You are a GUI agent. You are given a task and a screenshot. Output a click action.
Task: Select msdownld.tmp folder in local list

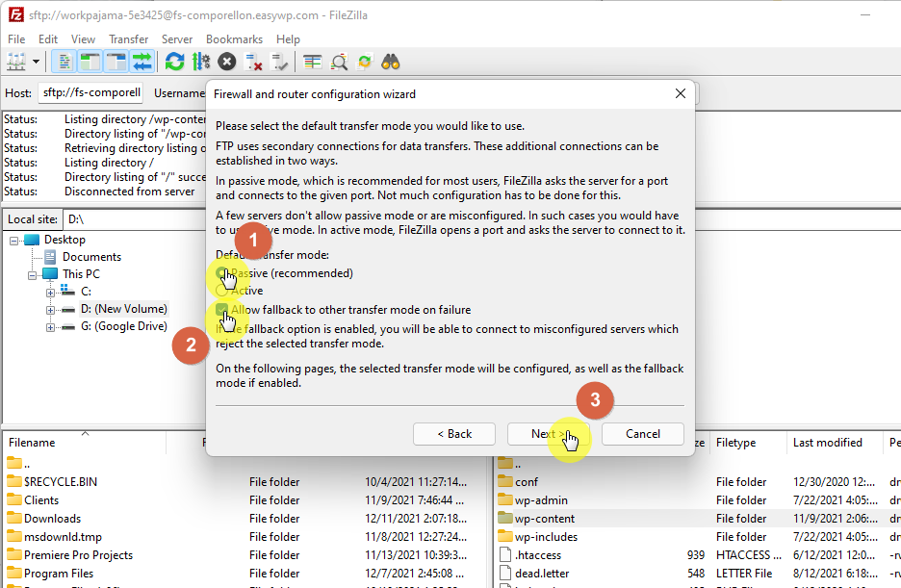63,537
